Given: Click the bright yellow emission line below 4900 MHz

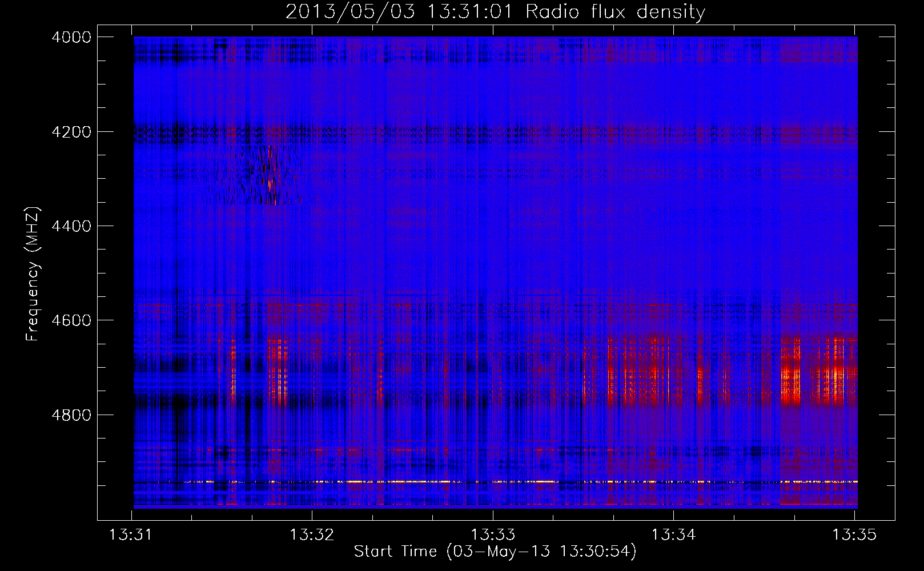Looking at the screenshot, I should 495,482.
